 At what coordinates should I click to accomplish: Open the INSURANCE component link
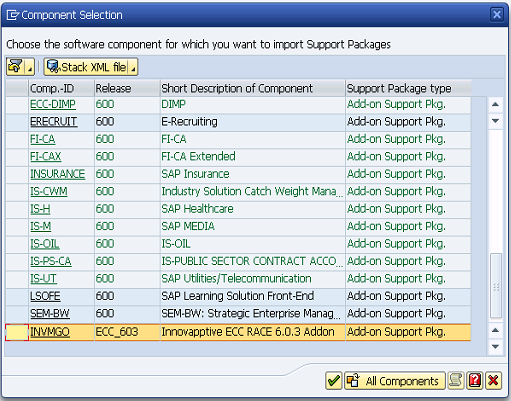pos(57,174)
